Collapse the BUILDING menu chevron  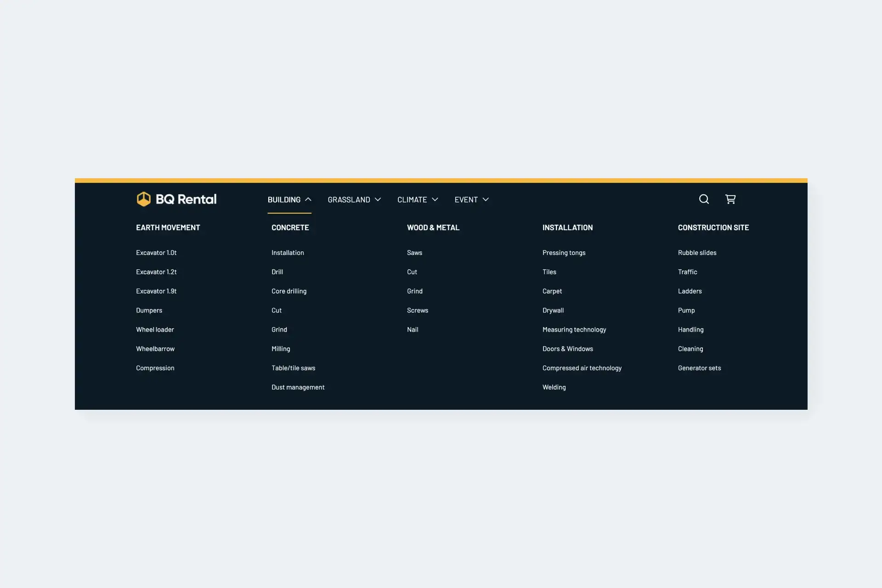pyautogui.click(x=307, y=199)
